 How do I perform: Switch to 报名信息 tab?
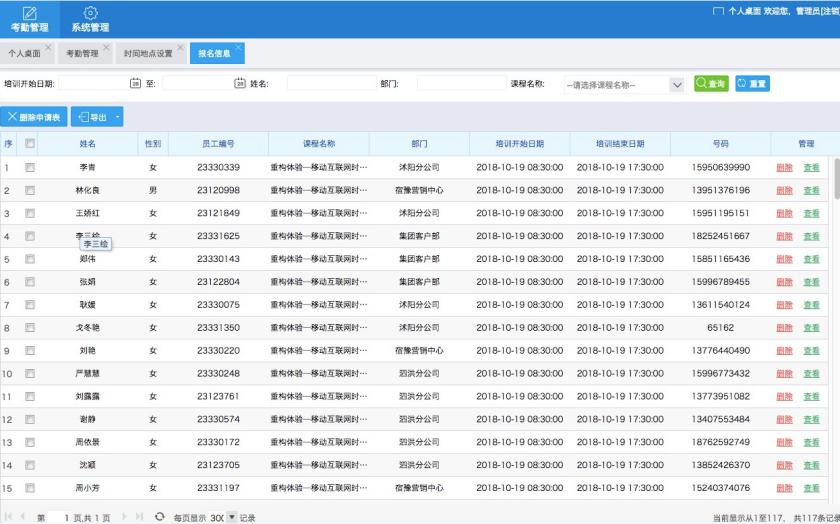click(x=214, y=54)
